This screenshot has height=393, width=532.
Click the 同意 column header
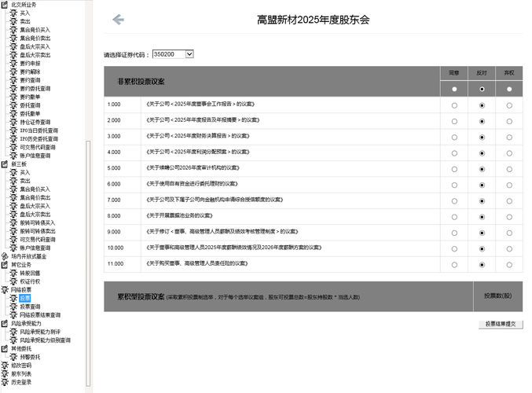pyautogui.click(x=454, y=73)
